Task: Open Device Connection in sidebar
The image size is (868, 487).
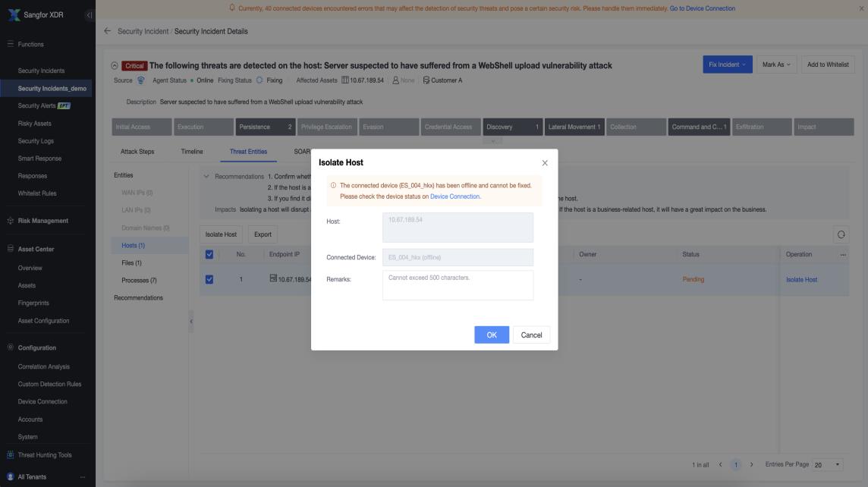Action: (42, 402)
